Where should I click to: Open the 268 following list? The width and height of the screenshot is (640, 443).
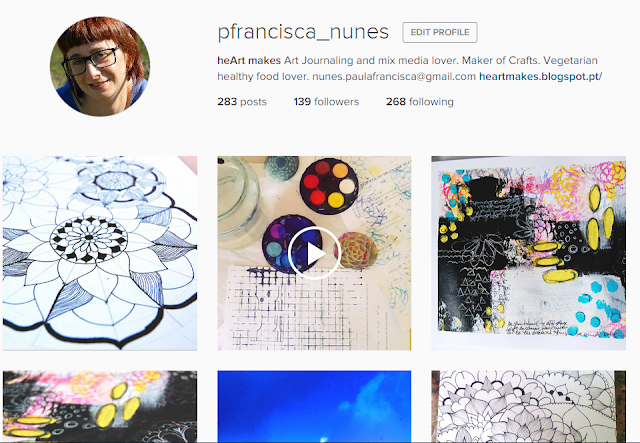[x=420, y=102]
